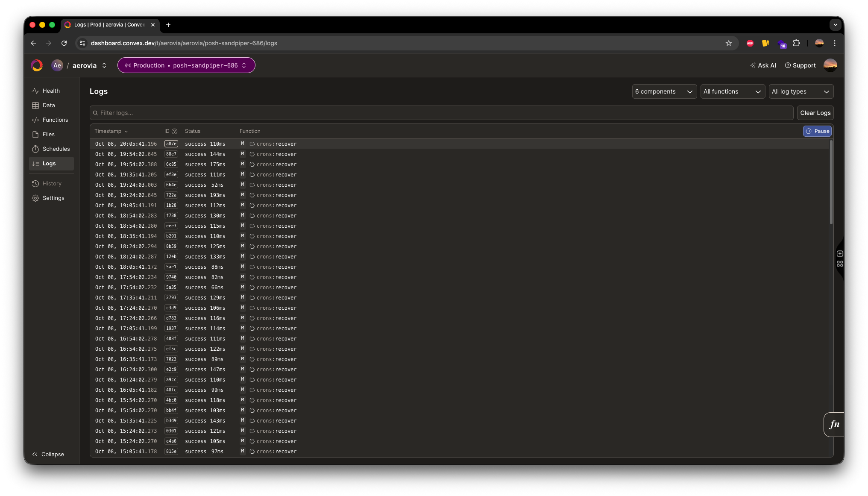Open the All functions filter dropdown
Screen dimensions: 868x496
click(x=732, y=91)
